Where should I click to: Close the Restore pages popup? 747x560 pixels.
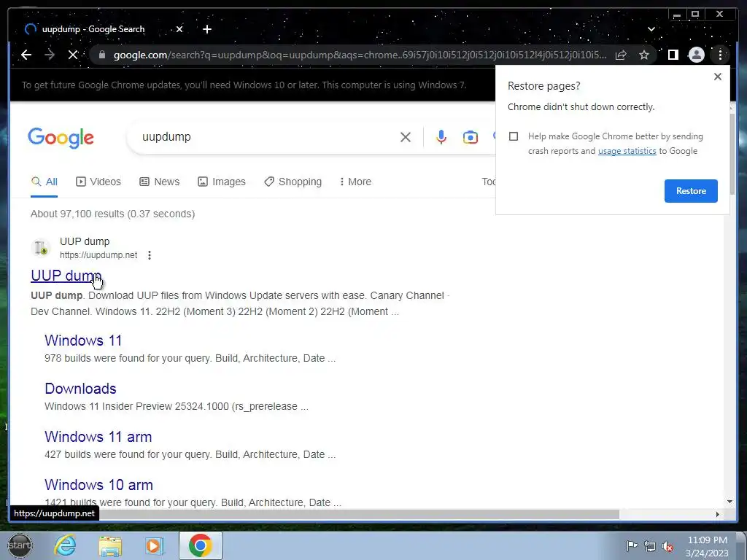pyautogui.click(x=718, y=77)
